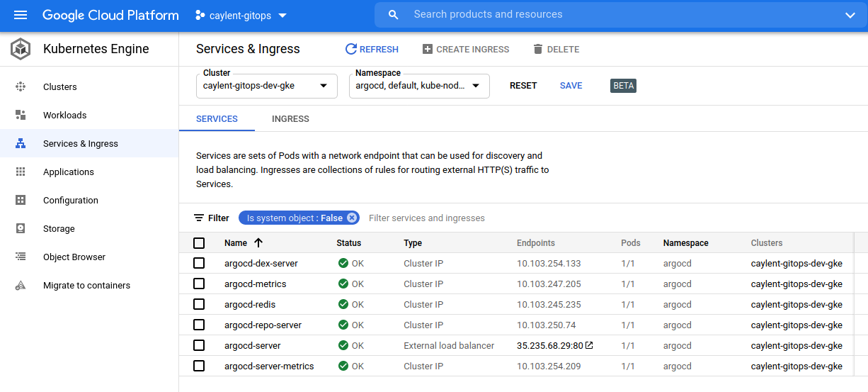Click the BETA badge
This screenshot has width=868, height=392.
(x=623, y=86)
